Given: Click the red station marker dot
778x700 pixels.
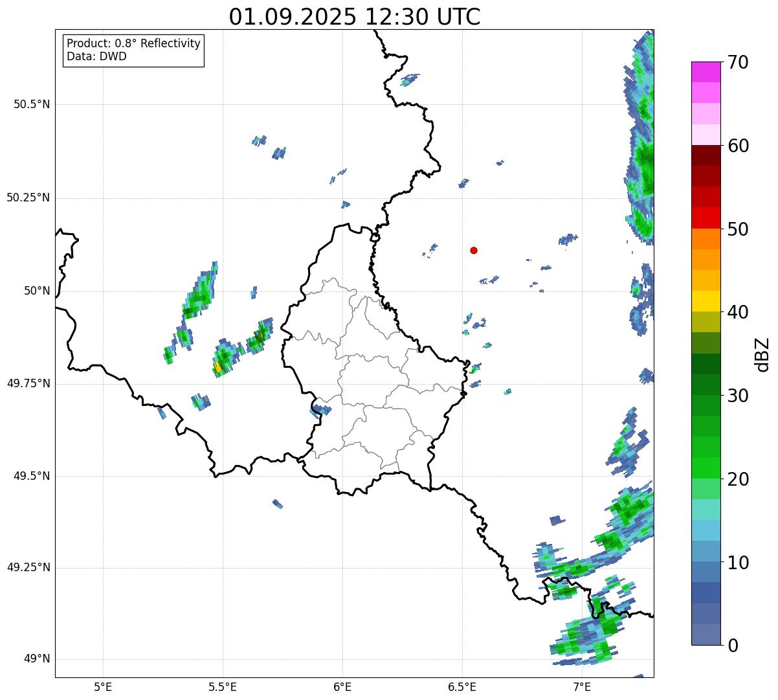Looking at the screenshot, I should click(x=474, y=250).
